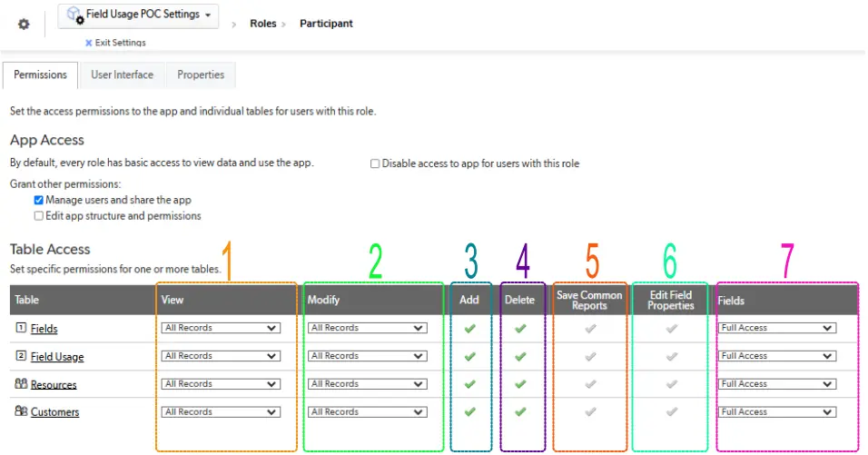The width and height of the screenshot is (868, 455).
Task: Click the Customers people icon
Action: click(x=21, y=411)
